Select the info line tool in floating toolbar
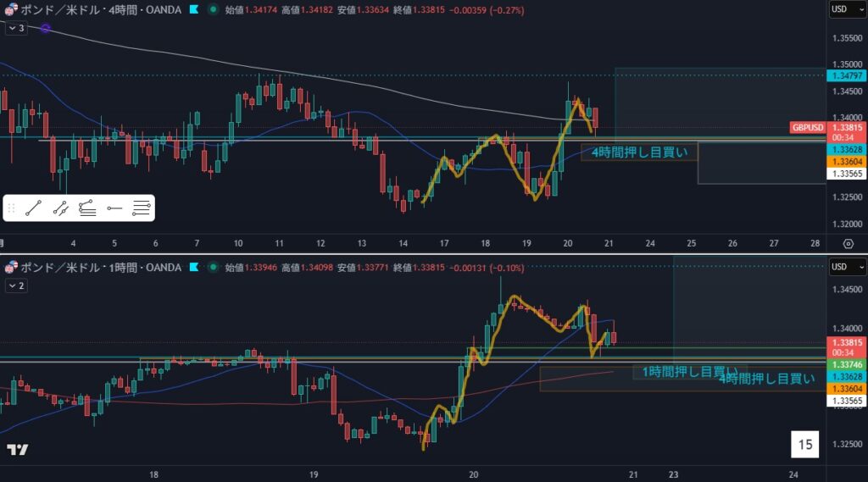The height and width of the screenshot is (482, 868). click(x=60, y=208)
